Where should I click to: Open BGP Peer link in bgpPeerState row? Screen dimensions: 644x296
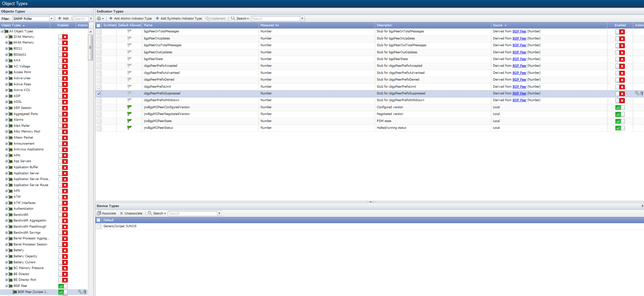pyautogui.click(x=519, y=59)
